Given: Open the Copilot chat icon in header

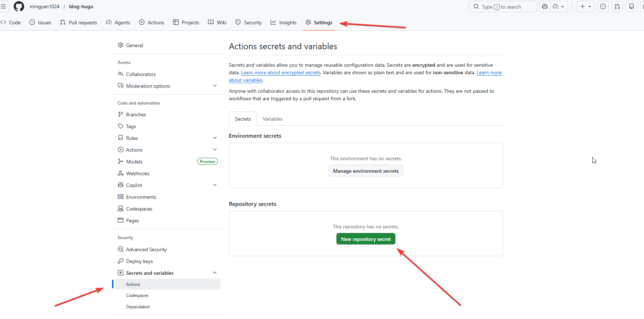Looking at the screenshot, I should click(545, 6).
